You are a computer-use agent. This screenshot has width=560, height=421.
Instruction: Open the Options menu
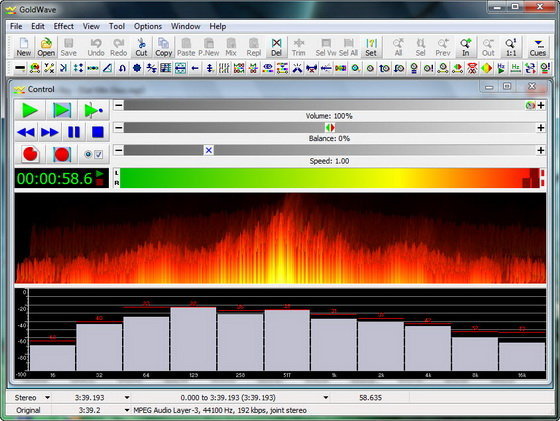pyautogui.click(x=148, y=26)
